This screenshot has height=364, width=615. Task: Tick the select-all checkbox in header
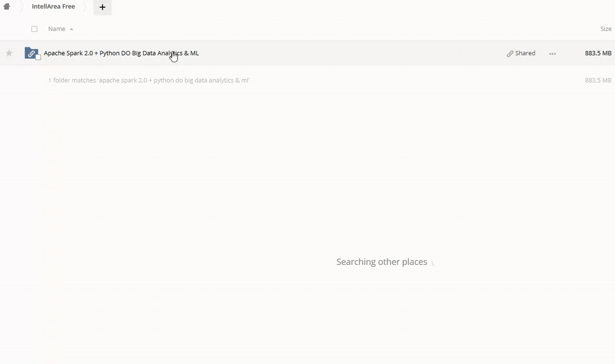[x=34, y=29]
